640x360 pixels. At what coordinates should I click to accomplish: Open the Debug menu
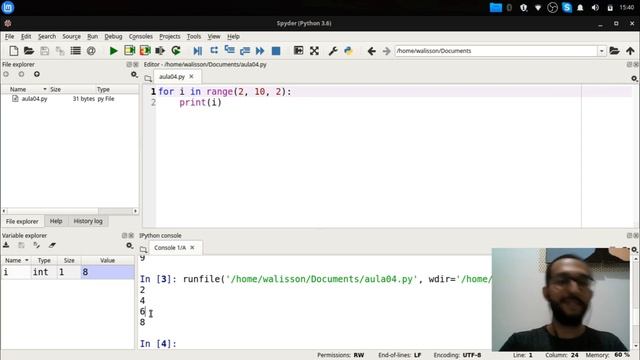point(113,36)
